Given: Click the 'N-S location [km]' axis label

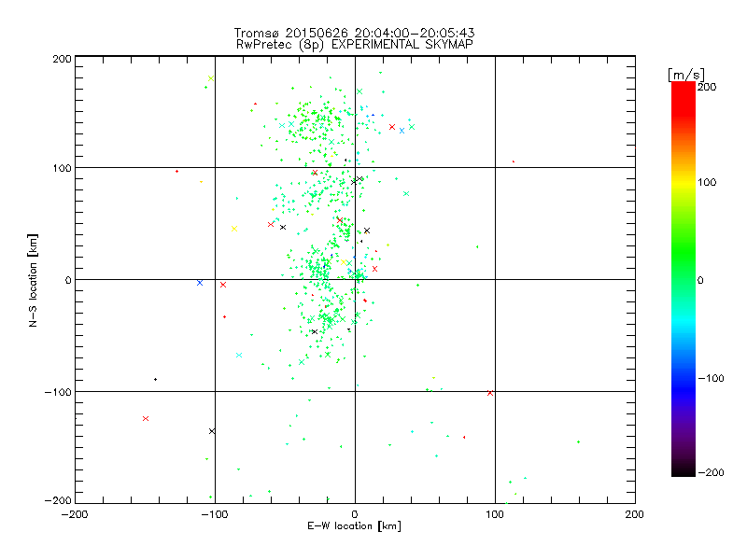Looking at the screenshot, I should point(33,281).
